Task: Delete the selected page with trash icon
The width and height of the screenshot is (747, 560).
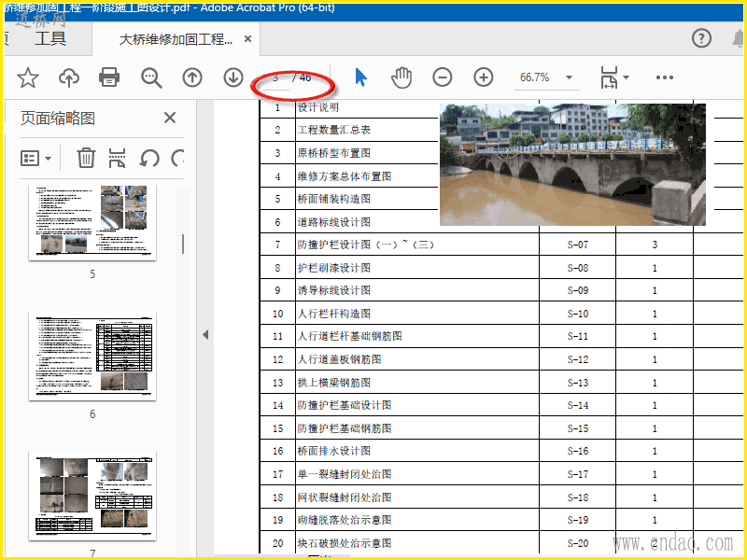Action: (86, 158)
